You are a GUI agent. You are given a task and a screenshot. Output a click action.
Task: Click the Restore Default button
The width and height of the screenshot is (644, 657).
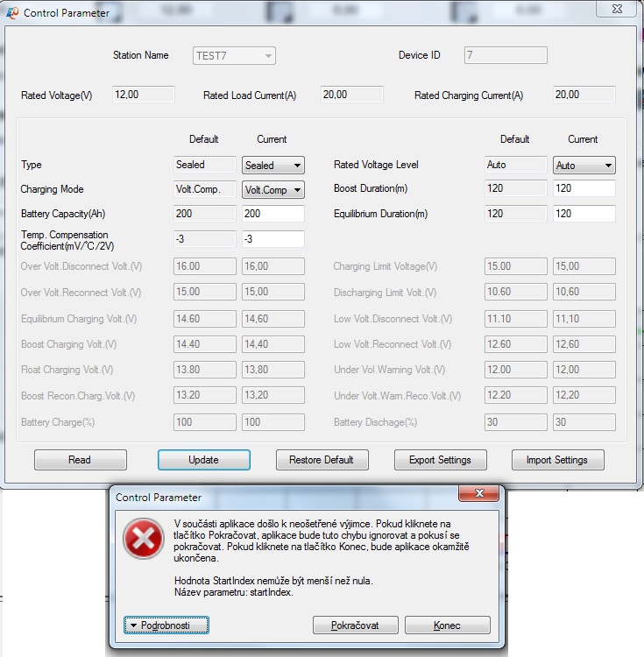coord(322,460)
